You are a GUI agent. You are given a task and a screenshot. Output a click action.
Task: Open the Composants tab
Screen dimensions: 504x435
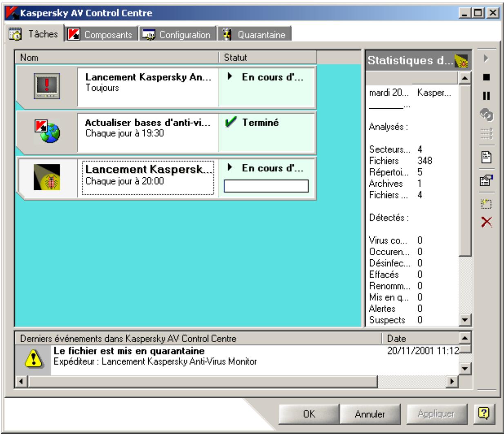(x=102, y=35)
